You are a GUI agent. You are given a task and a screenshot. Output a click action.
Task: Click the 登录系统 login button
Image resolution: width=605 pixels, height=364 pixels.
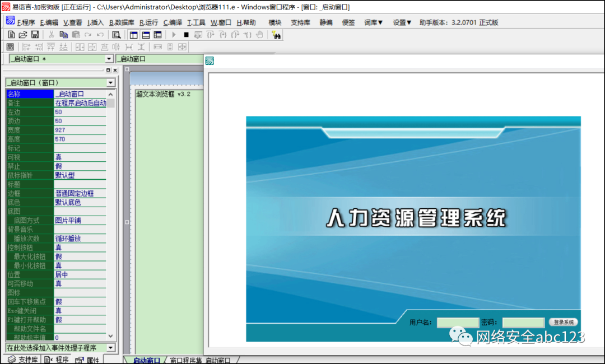tap(563, 322)
